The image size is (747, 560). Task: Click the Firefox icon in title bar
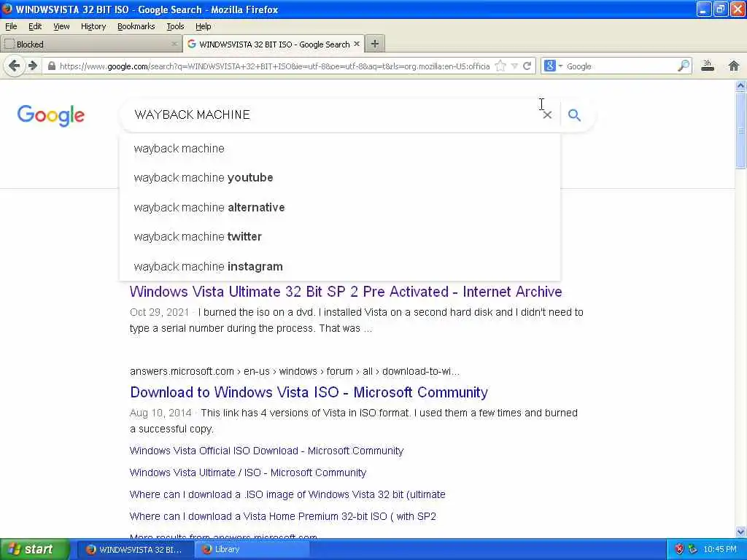(x=7, y=9)
